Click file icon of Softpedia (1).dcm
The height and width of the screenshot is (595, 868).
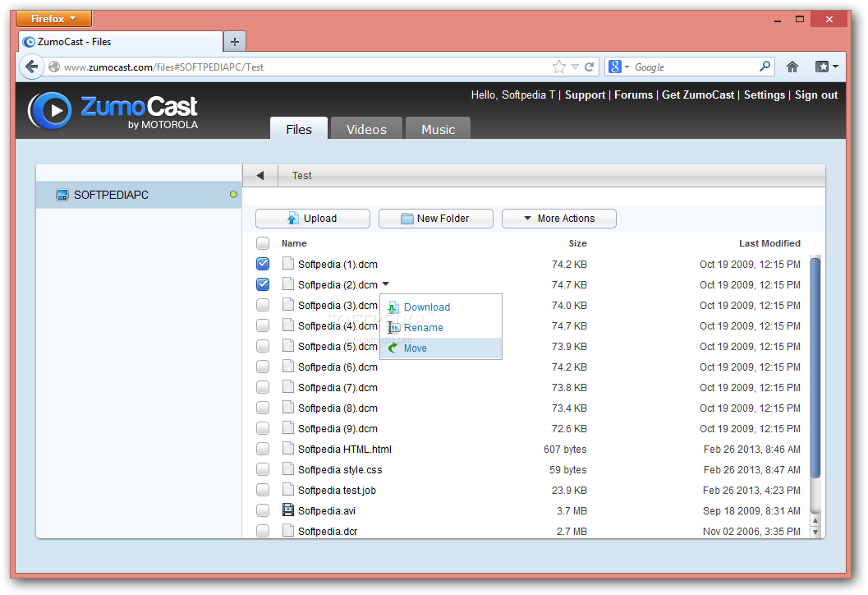coord(288,263)
